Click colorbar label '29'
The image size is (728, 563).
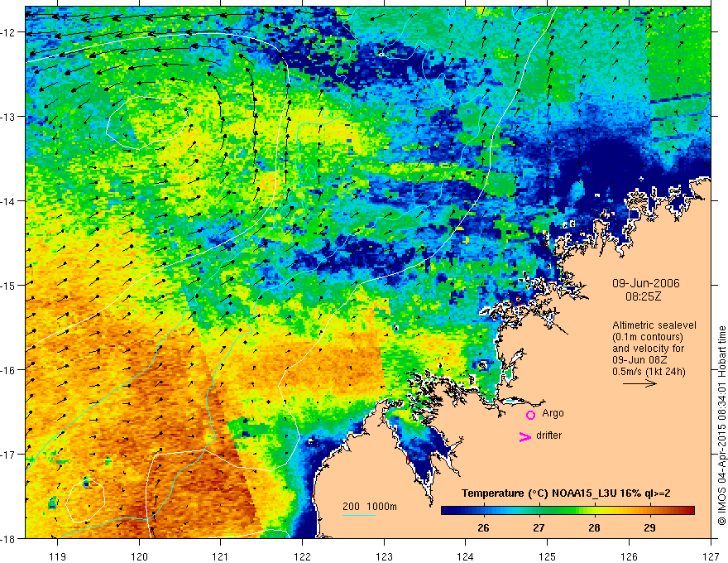[x=650, y=527]
